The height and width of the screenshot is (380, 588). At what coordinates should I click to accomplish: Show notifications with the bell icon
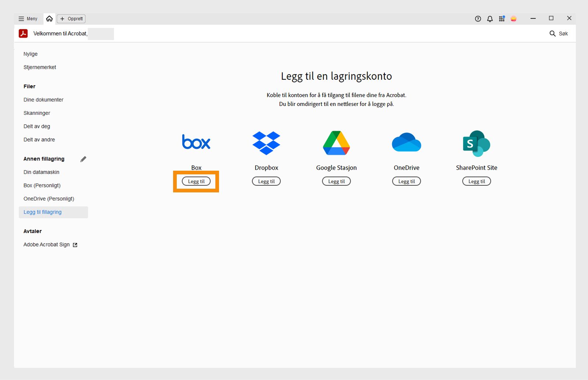490,19
